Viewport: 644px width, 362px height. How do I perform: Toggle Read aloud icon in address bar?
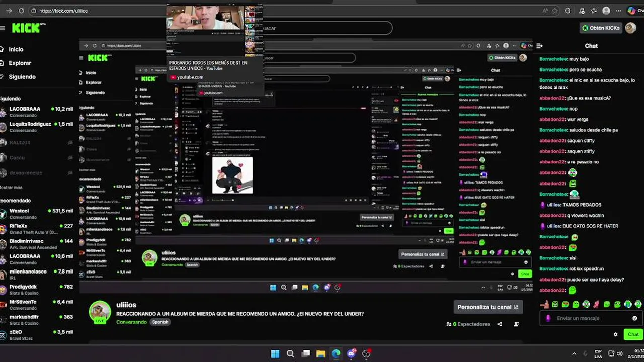(545, 11)
